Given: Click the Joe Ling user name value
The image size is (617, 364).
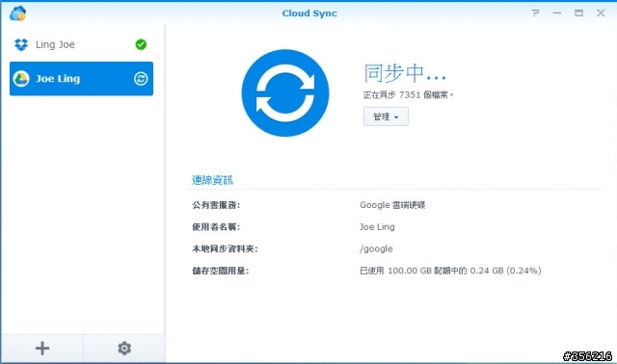Looking at the screenshot, I should (377, 227).
